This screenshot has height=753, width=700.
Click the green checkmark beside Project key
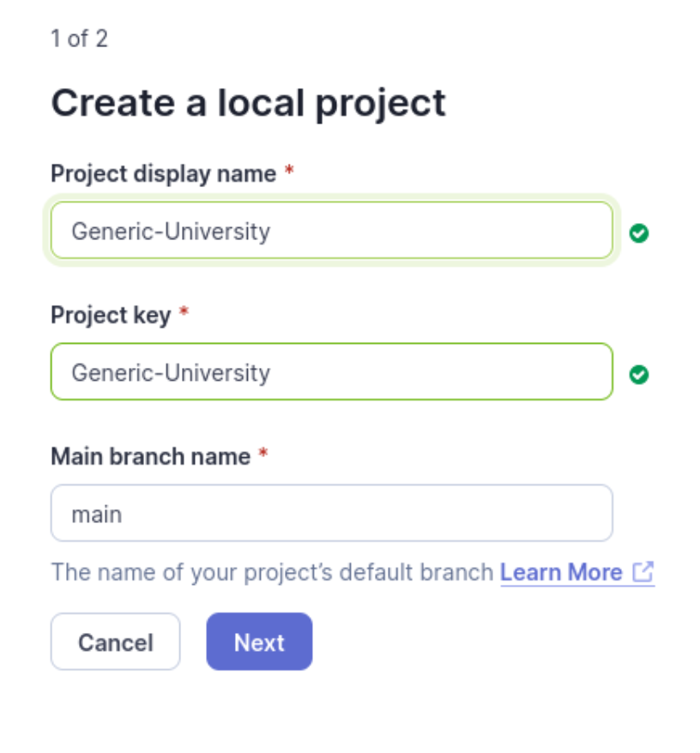click(638, 375)
